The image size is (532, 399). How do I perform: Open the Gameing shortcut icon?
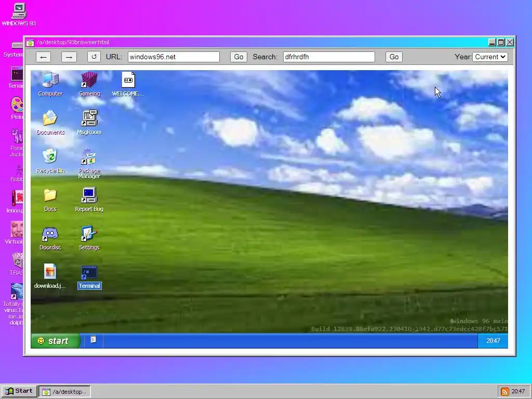click(89, 84)
